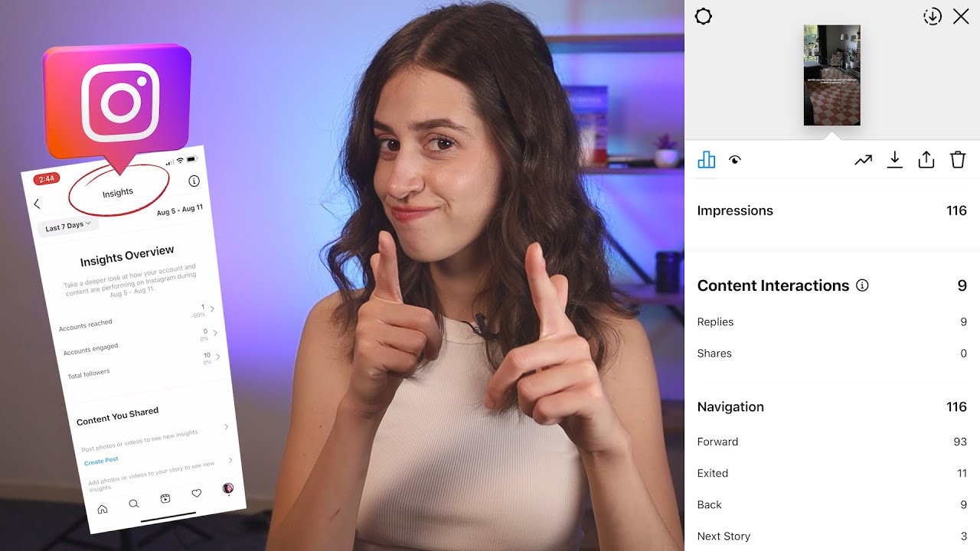Open the Reels icon in phone navbar
The width and height of the screenshot is (980, 551).
pyautogui.click(x=165, y=499)
